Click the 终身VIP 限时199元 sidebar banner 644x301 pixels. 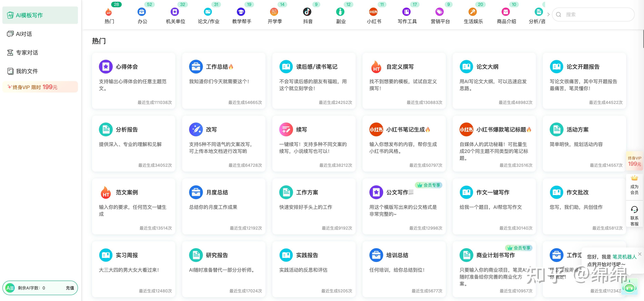(40, 87)
